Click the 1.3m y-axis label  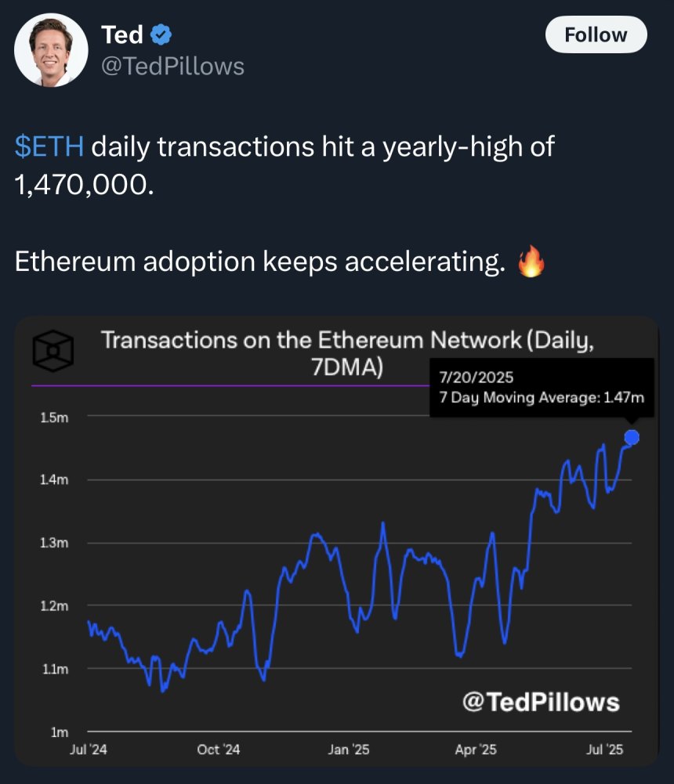[x=54, y=543]
